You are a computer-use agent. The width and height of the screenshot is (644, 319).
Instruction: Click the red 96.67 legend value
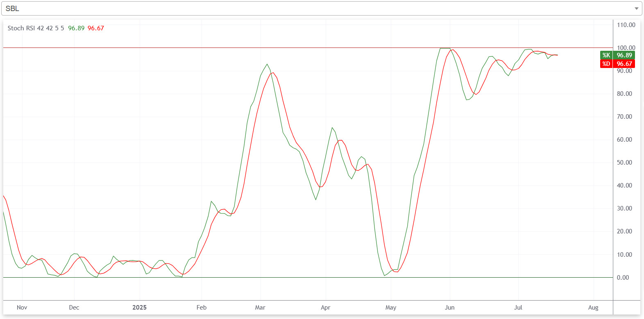tap(96, 28)
